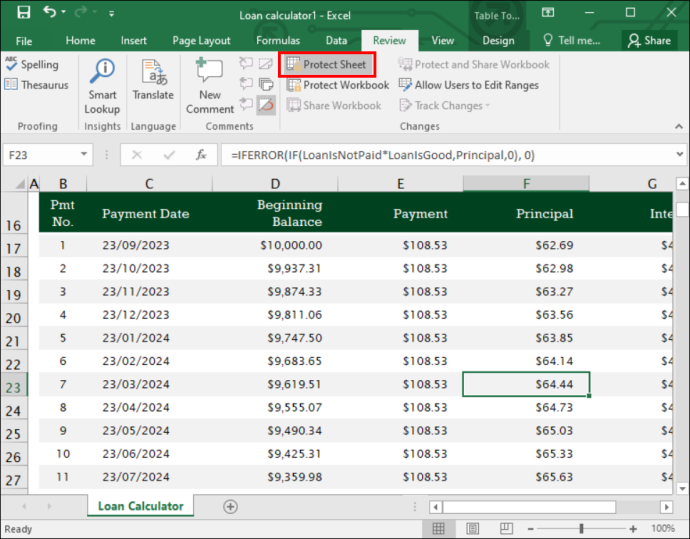The width and height of the screenshot is (690, 539).
Task: Add a new sheet with the plus icon
Action: click(230, 506)
